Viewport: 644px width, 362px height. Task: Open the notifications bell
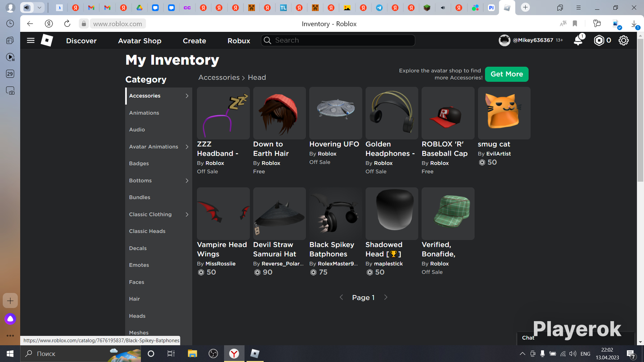point(578,40)
